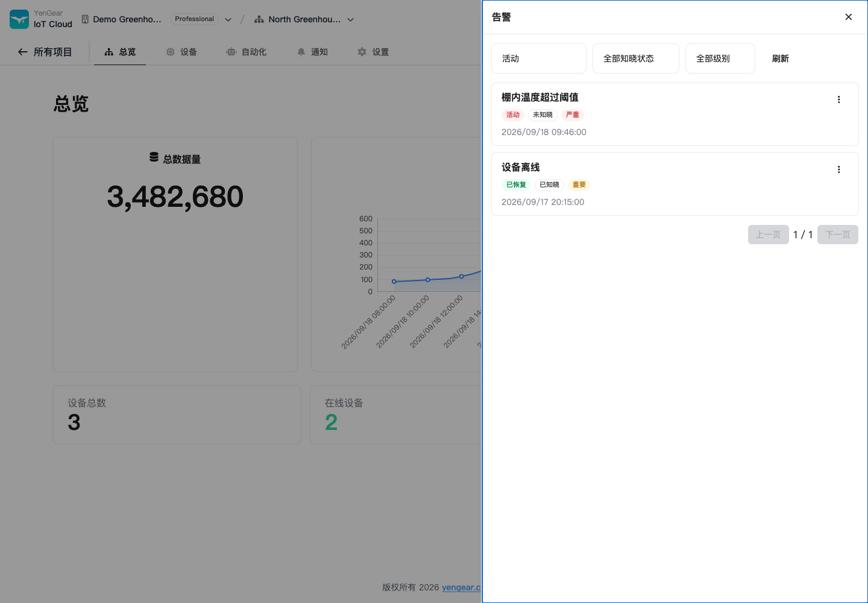
Task: Switch to the 设备 tab
Action: pyautogui.click(x=181, y=52)
